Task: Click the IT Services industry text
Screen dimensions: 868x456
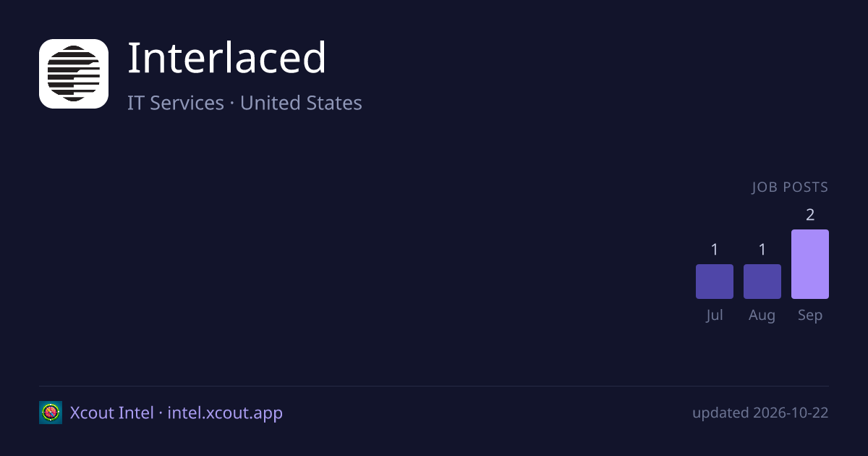Action: pos(176,103)
